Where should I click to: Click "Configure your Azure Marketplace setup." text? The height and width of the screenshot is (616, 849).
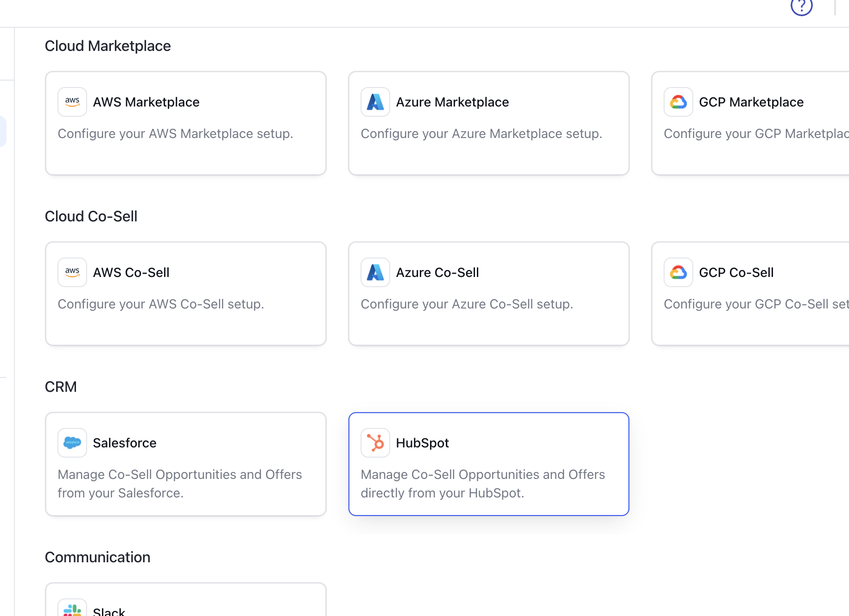click(x=482, y=133)
